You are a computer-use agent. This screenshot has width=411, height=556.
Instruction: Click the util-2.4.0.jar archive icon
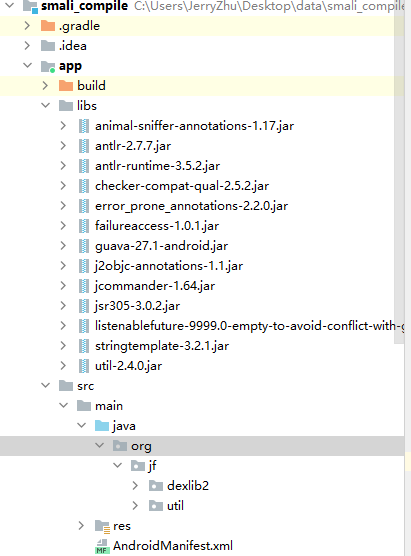(84, 366)
